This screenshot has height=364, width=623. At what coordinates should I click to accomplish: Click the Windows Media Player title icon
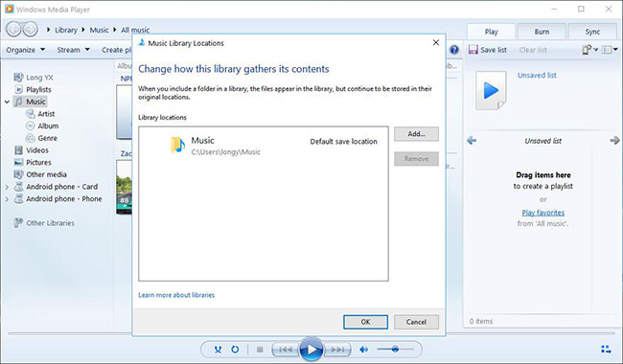pyautogui.click(x=9, y=9)
